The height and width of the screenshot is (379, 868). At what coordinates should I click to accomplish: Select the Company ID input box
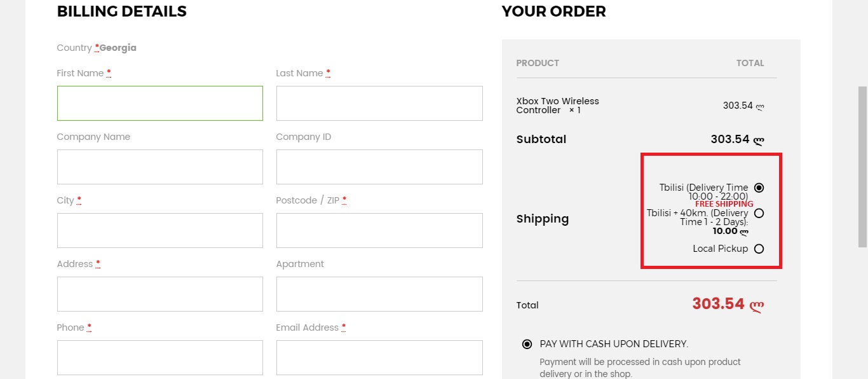coord(379,167)
